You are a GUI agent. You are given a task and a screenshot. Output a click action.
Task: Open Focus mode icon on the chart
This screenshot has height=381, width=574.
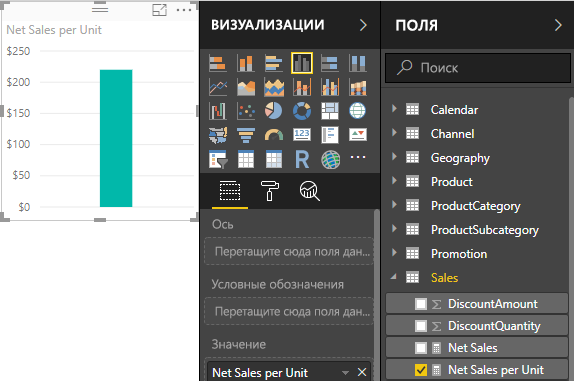[x=159, y=10]
